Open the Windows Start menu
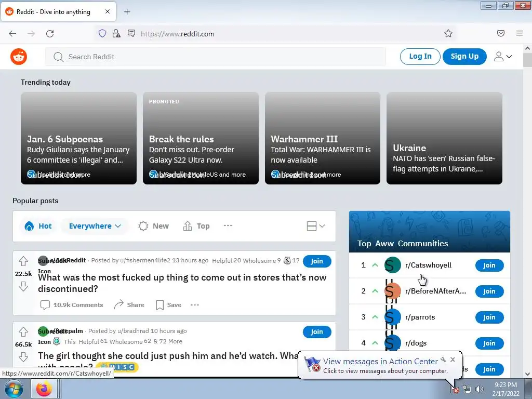Image resolution: width=532 pixels, height=399 pixels. [14, 389]
